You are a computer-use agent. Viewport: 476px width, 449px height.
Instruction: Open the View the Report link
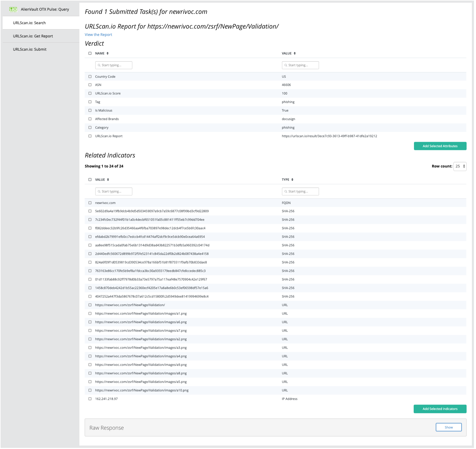pos(98,35)
